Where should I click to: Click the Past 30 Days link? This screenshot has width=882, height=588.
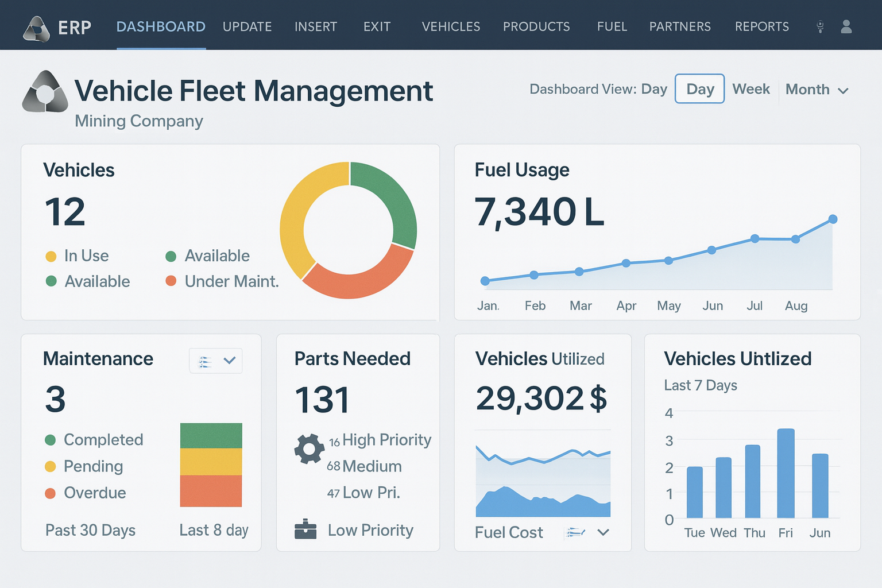coord(90,530)
